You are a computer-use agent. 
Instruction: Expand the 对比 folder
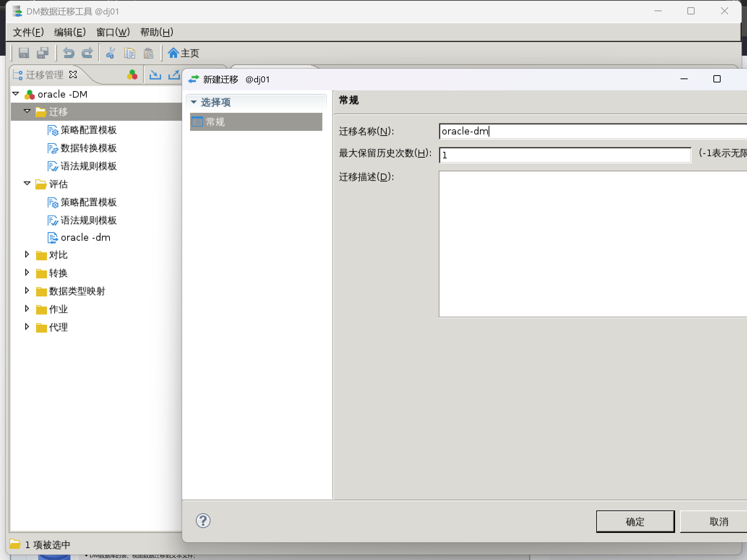click(x=27, y=255)
